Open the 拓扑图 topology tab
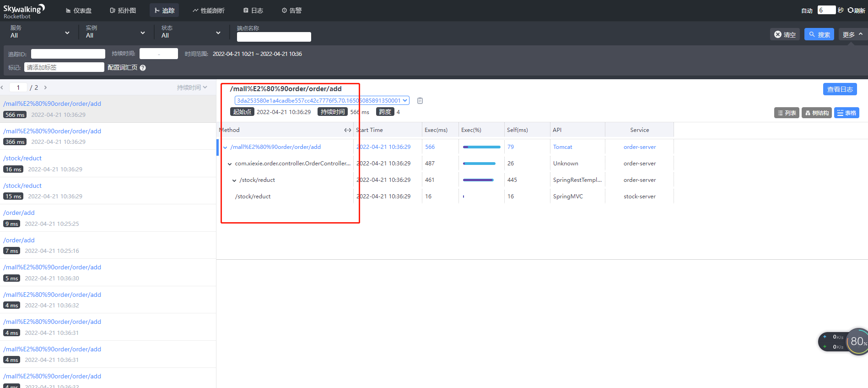Image resolution: width=868 pixels, height=388 pixels. pyautogui.click(x=123, y=11)
